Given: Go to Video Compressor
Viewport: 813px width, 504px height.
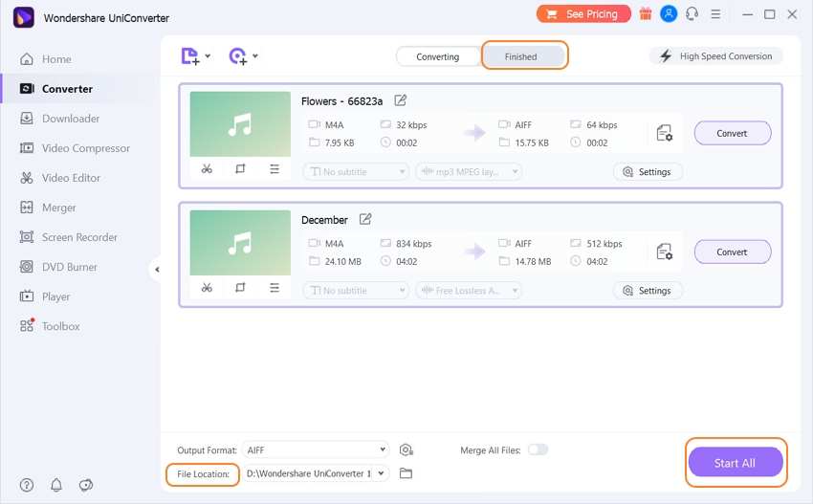Looking at the screenshot, I should click(75, 148).
